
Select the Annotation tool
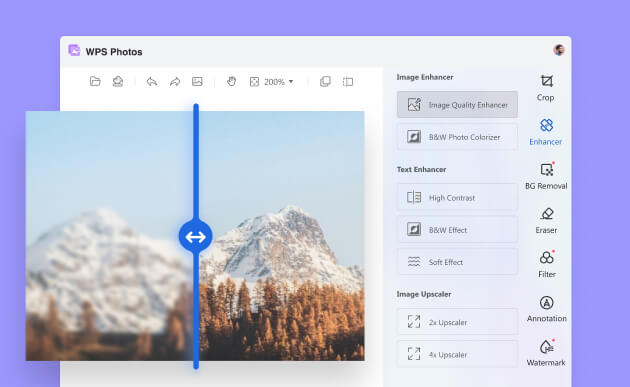[546, 309]
